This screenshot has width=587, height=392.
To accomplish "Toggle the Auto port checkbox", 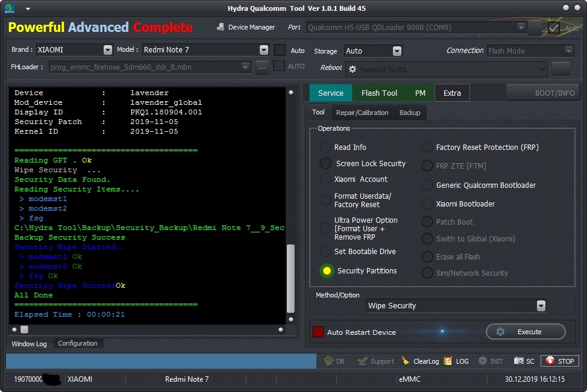I will (x=554, y=28).
